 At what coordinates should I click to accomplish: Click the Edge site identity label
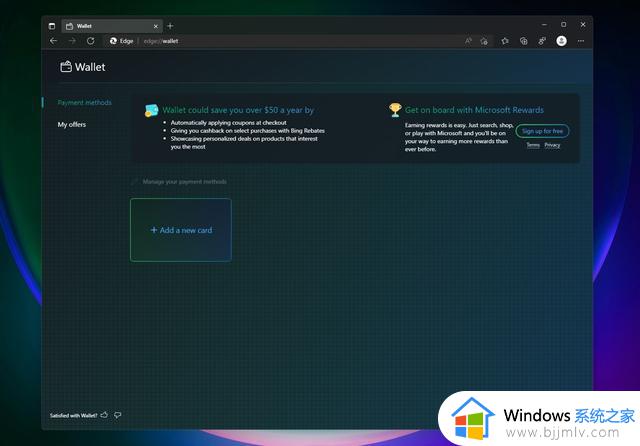(122, 41)
